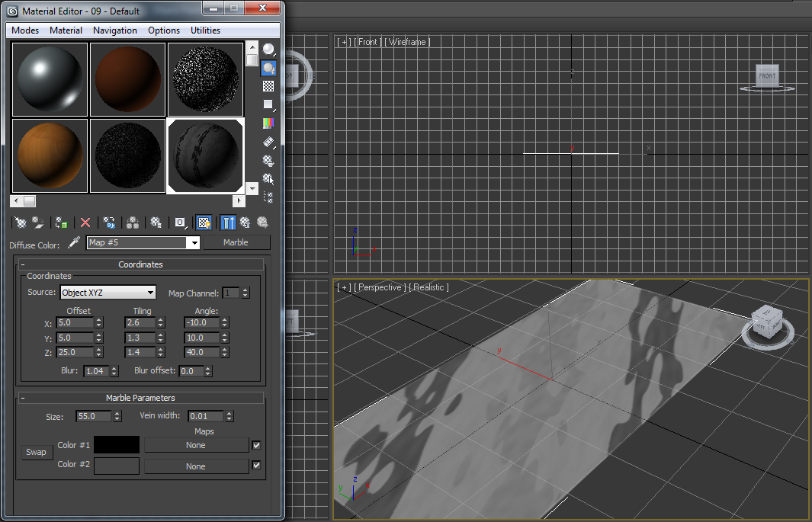Pick material with eyedropper icon

click(74, 242)
